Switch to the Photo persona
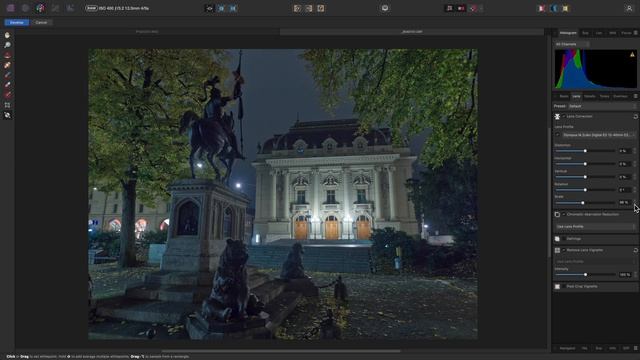 coord(11,8)
